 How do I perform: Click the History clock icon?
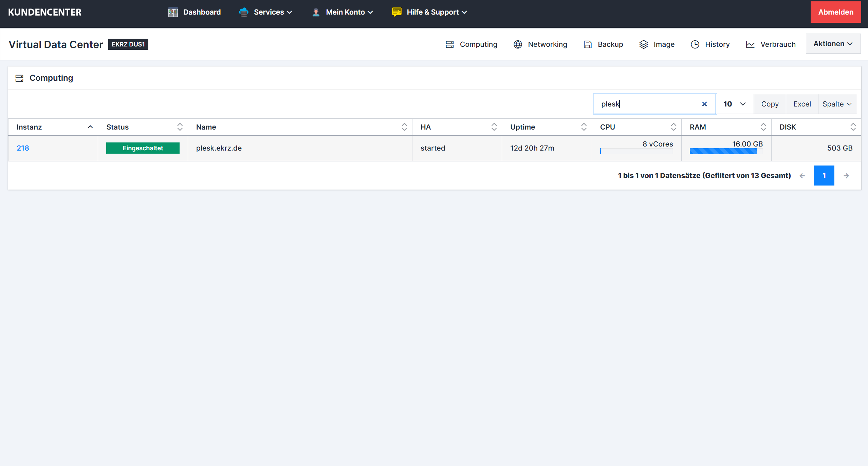tap(695, 44)
